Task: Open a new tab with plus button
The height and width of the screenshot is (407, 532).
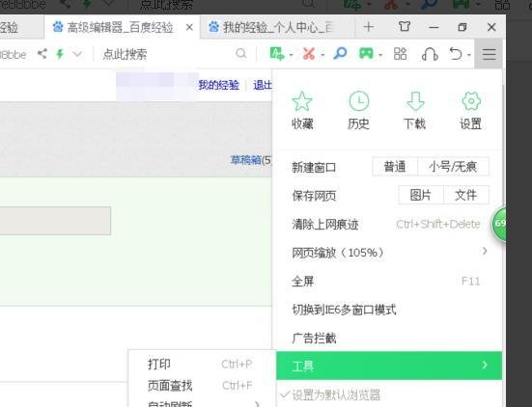Action: coord(369,27)
